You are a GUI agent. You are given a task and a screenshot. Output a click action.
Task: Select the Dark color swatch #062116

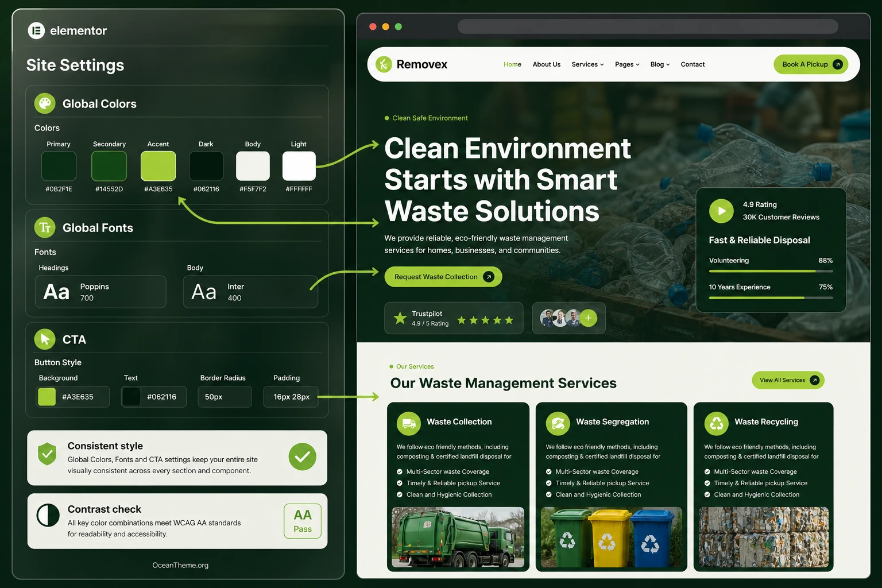coord(206,166)
